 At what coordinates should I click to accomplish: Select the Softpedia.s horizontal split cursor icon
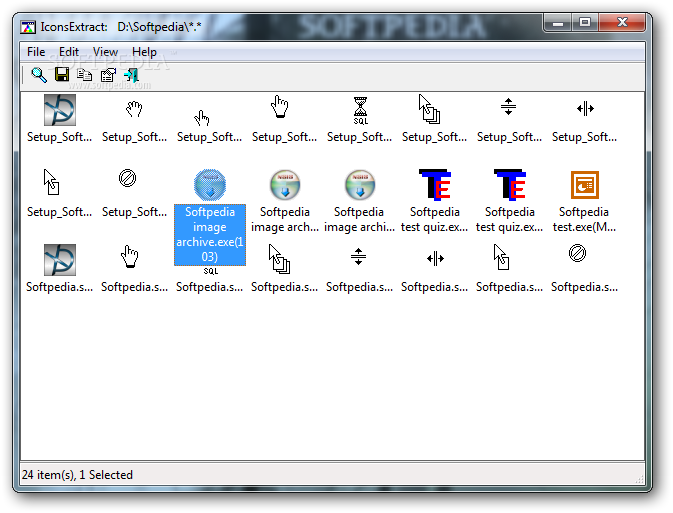pos(435,259)
